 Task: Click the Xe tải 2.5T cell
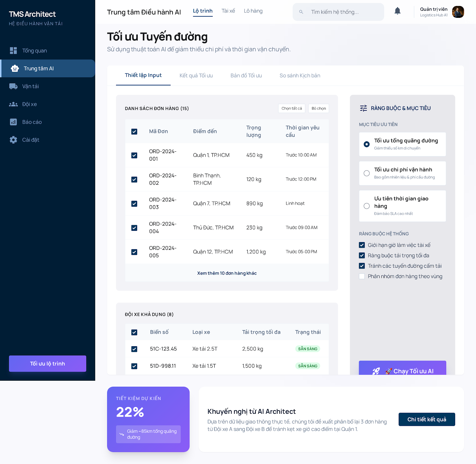(x=205, y=349)
